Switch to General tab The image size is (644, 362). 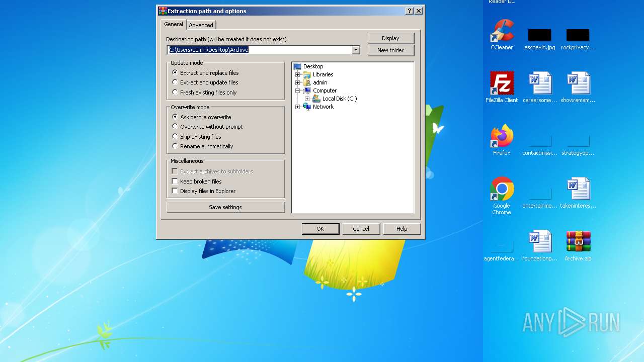pyautogui.click(x=174, y=24)
